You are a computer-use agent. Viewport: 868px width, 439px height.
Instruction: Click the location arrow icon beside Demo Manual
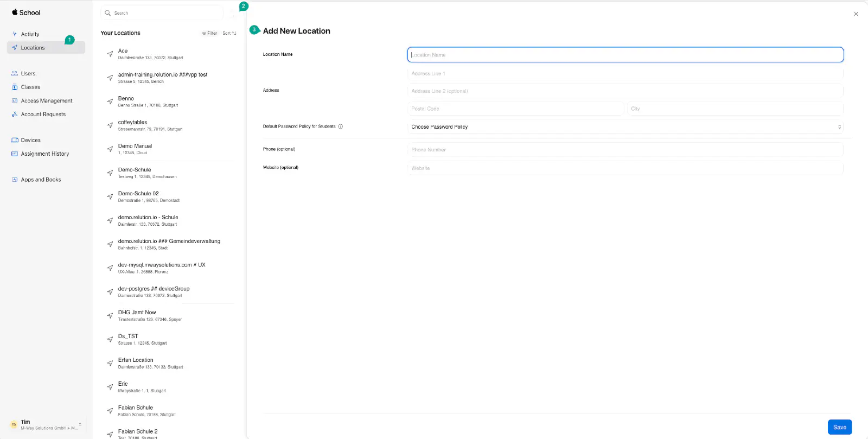click(x=110, y=149)
